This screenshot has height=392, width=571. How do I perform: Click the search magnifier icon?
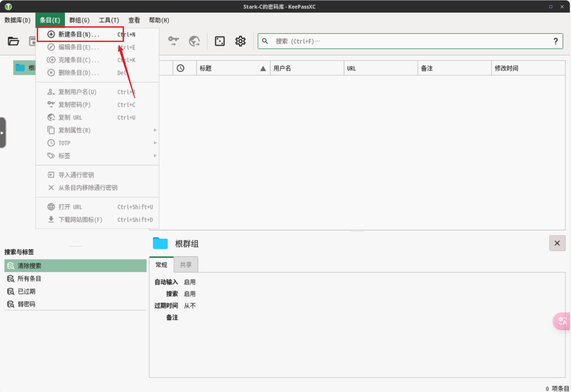tap(265, 41)
